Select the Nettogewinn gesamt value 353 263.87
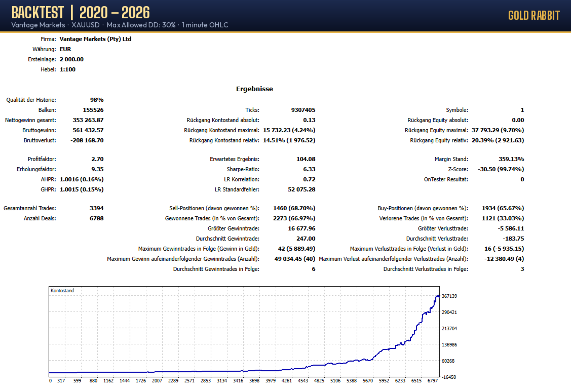Viewport: 571px width, 392px height. pos(88,120)
